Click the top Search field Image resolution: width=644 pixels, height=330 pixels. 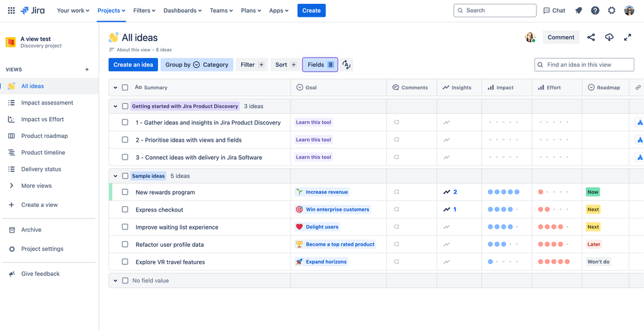tap(495, 11)
